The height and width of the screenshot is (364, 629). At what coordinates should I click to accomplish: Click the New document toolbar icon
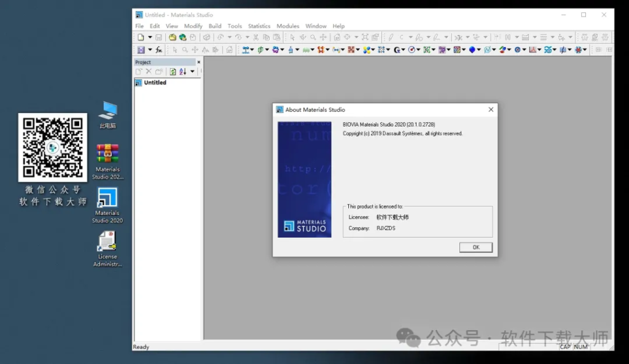[141, 37]
